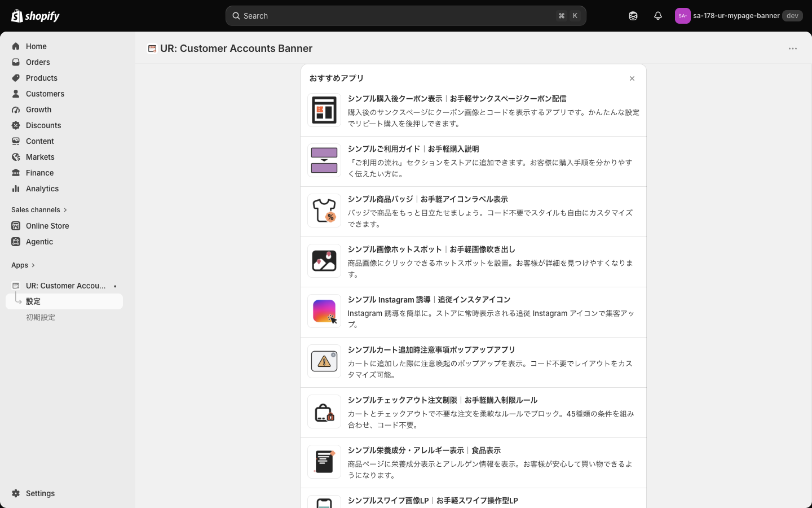Viewport: 812px width, 508px height.
Task: Click the Settings gear icon
Action: [x=16, y=493]
